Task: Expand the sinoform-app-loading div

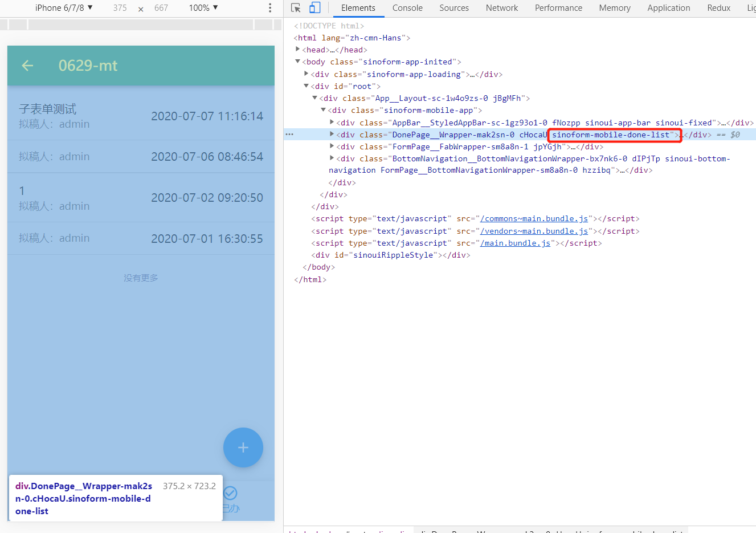Action: click(307, 74)
